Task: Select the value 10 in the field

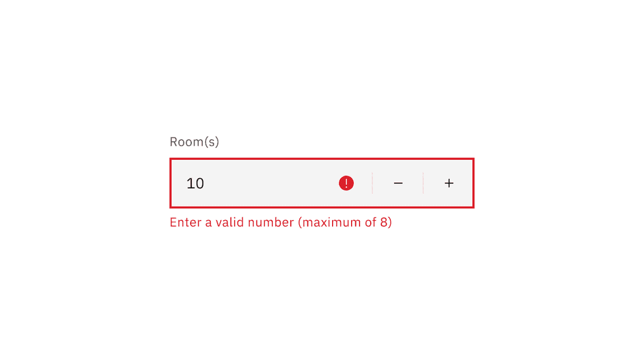Action: tap(195, 183)
